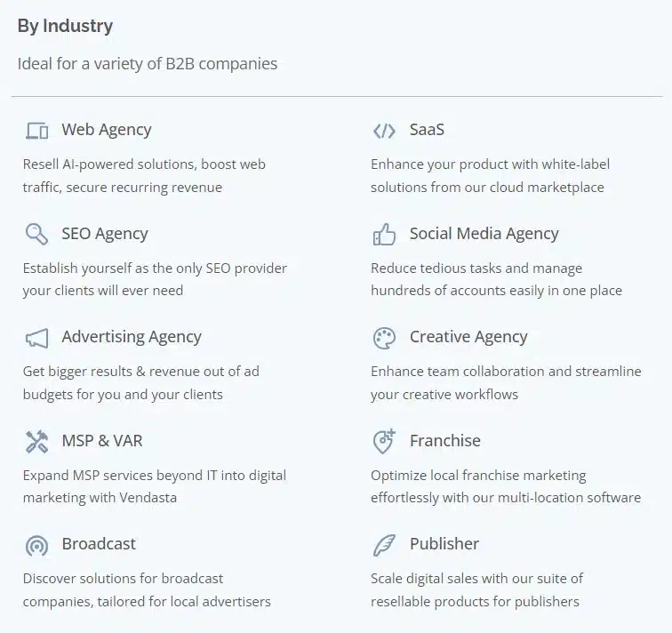
Task: Open the Broadcast industry link
Action: click(x=99, y=543)
